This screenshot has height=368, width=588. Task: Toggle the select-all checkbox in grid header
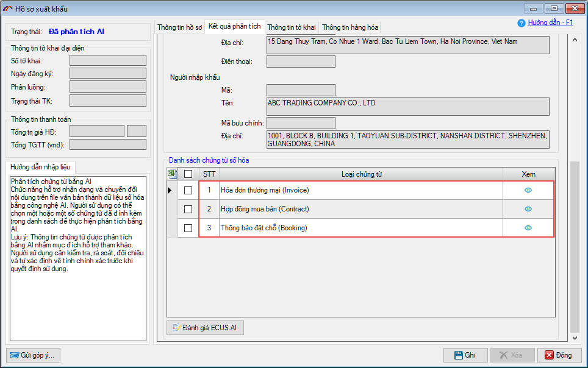[x=188, y=174]
